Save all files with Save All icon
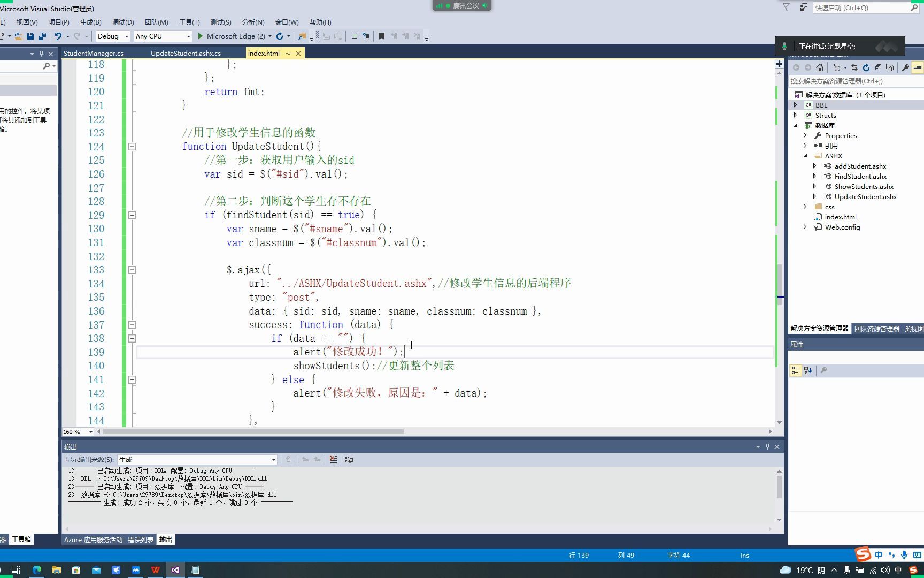924x578 pixels. (42, 36)
